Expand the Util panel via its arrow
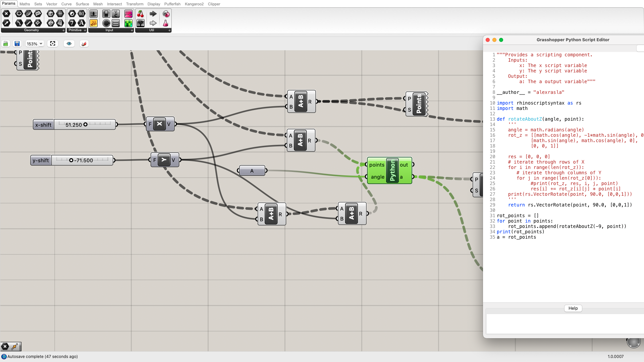This screenshot has height=362, width=644. (169, 30)
